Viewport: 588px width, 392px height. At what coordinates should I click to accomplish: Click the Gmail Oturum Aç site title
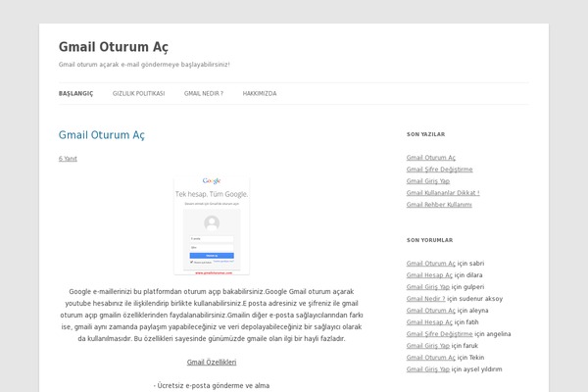point(113,46)
